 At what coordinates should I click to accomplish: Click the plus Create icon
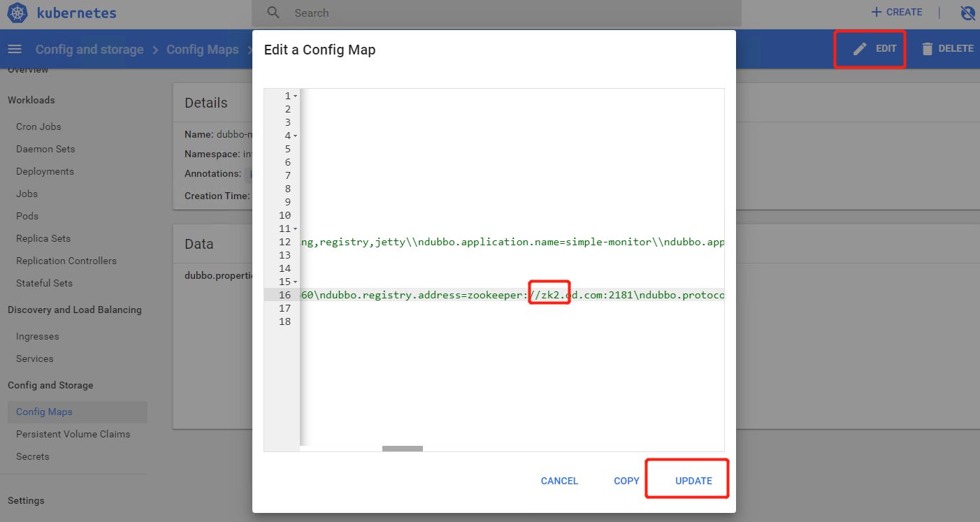[x=877, y=12]
